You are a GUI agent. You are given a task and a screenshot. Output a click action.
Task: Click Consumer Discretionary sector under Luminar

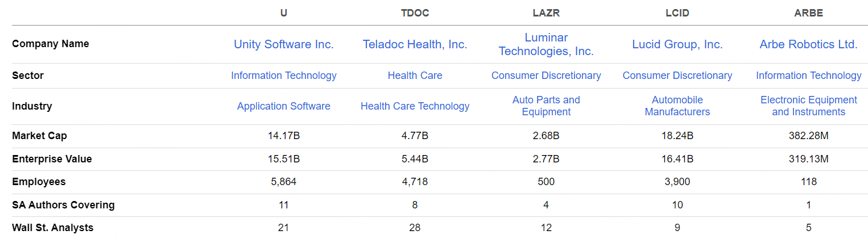click(546, 76)
